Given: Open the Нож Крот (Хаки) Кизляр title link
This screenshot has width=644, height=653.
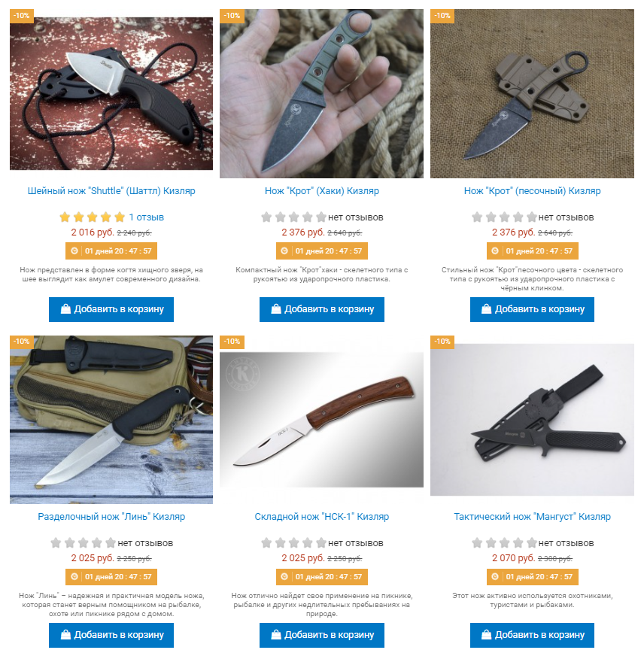Looking at the screenshot, I should 321,191.
